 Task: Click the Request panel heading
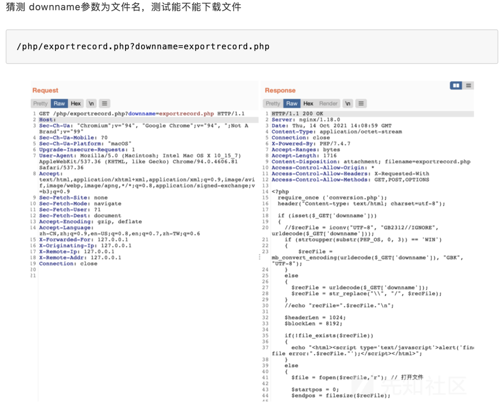[x=45, y=90]
